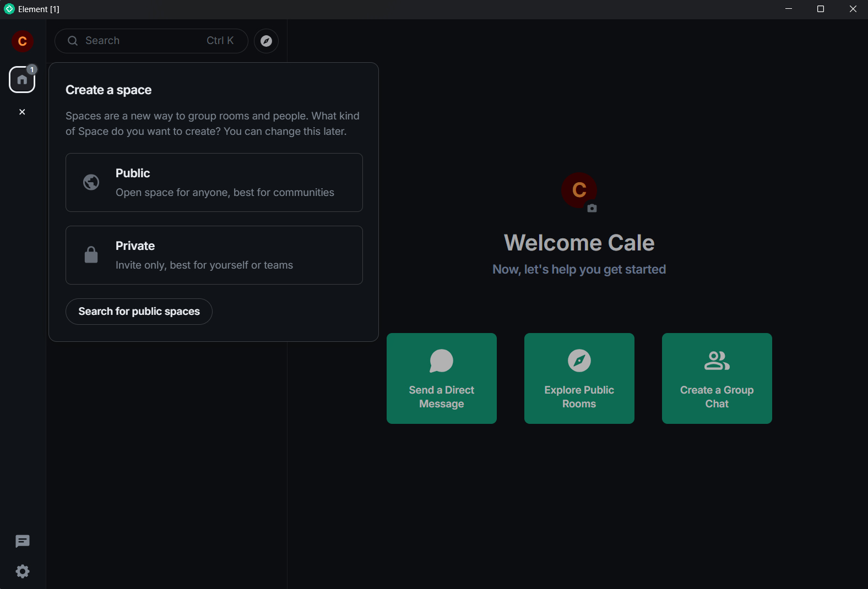868x589 pixels.
Task: Click the Ctrl K shortcut hint
Action: point(220,41)
